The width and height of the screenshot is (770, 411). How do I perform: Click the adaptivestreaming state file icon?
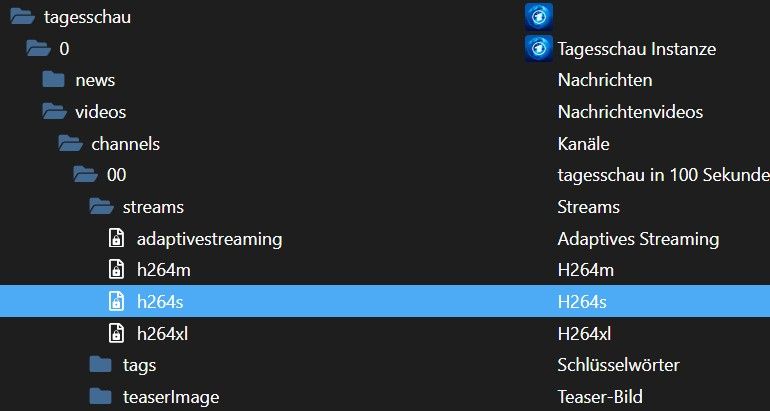click(x=116, y=239)
